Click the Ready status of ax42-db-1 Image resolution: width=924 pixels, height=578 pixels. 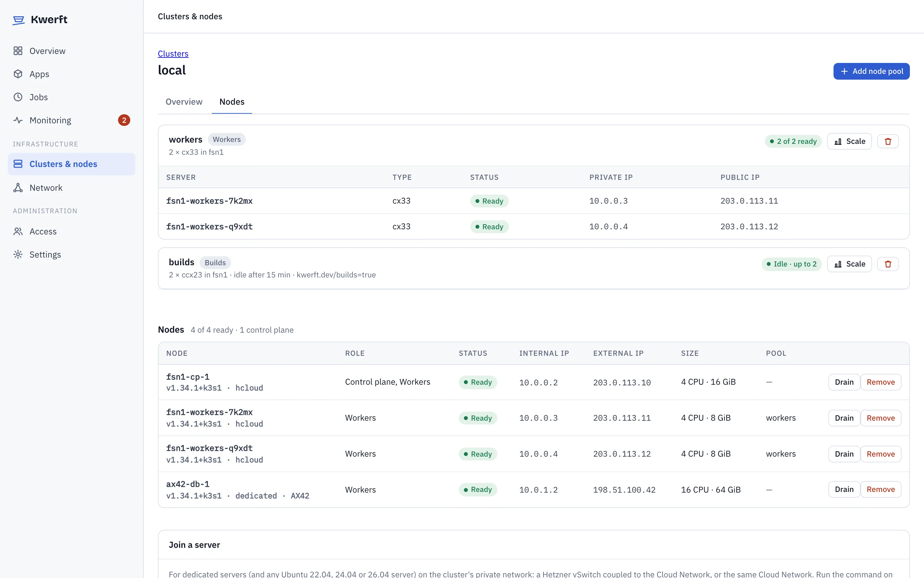click(x=478, y=490)
